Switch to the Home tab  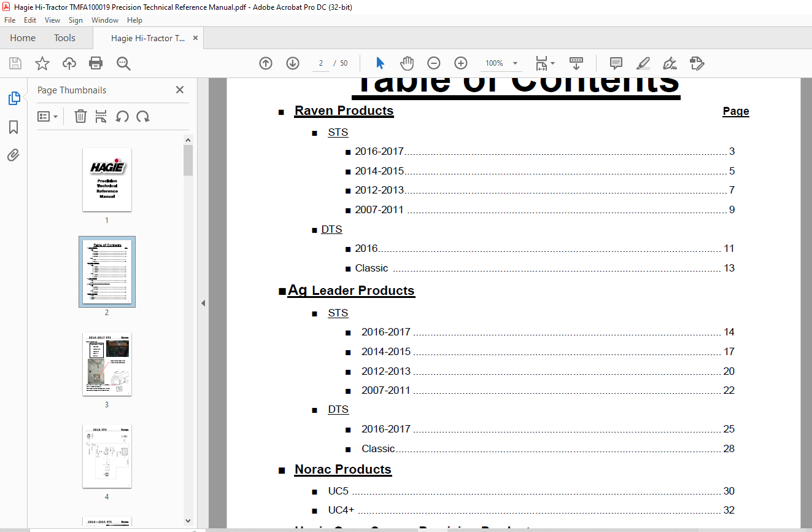23,38
